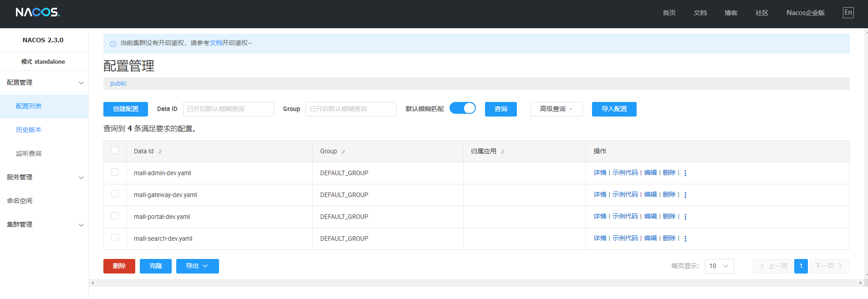Click 编辑 for mall-admin-dev.yaml
This screenshot has width=868, height=299.
(650, 173)
